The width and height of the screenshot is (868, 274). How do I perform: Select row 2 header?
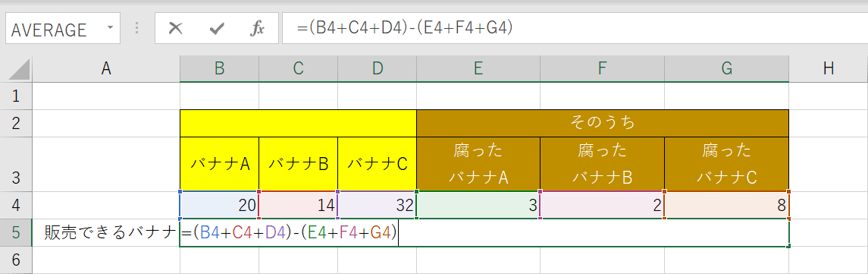point(16,123)
